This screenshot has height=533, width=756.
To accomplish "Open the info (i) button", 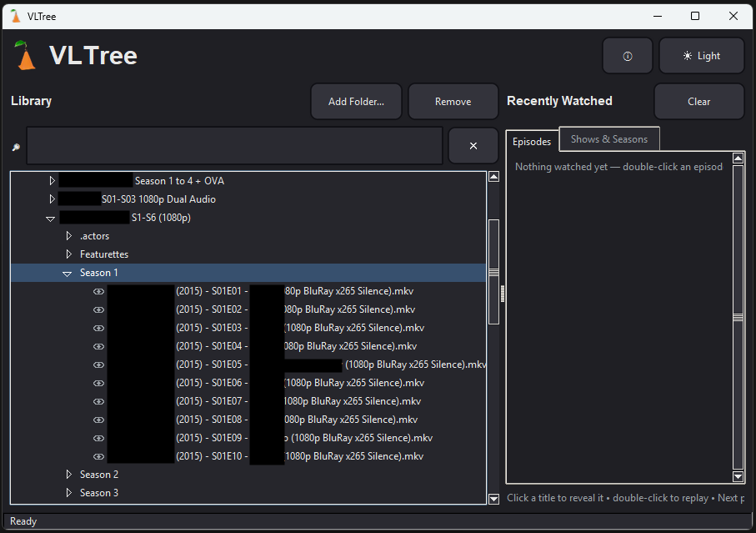I will (x=628, y=56).
